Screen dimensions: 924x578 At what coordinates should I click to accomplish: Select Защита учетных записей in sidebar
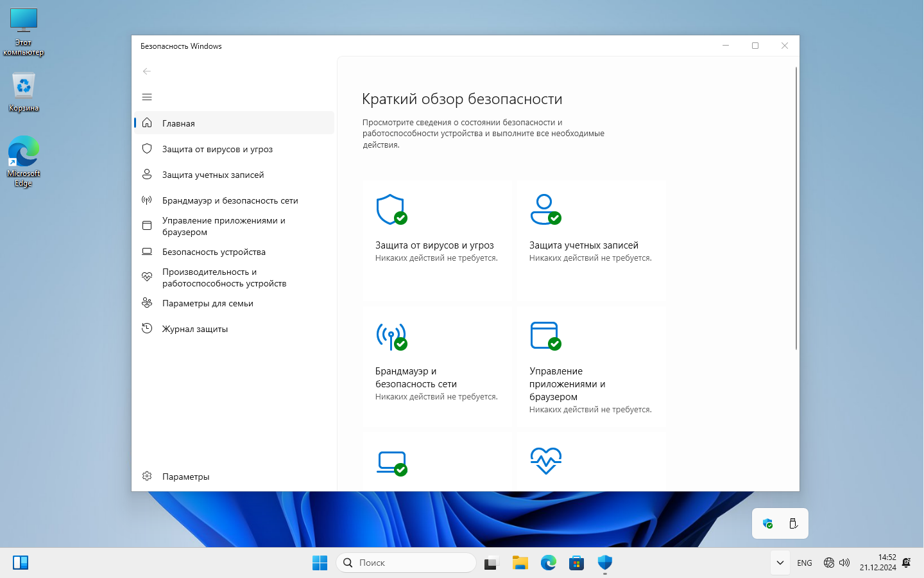[x=234, y=174]
